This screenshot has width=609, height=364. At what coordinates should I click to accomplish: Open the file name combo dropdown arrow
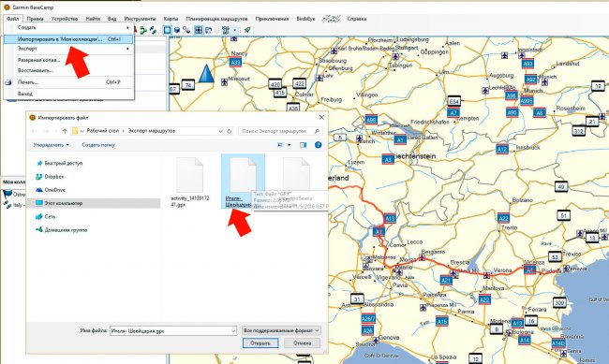[x=233, y=330]
